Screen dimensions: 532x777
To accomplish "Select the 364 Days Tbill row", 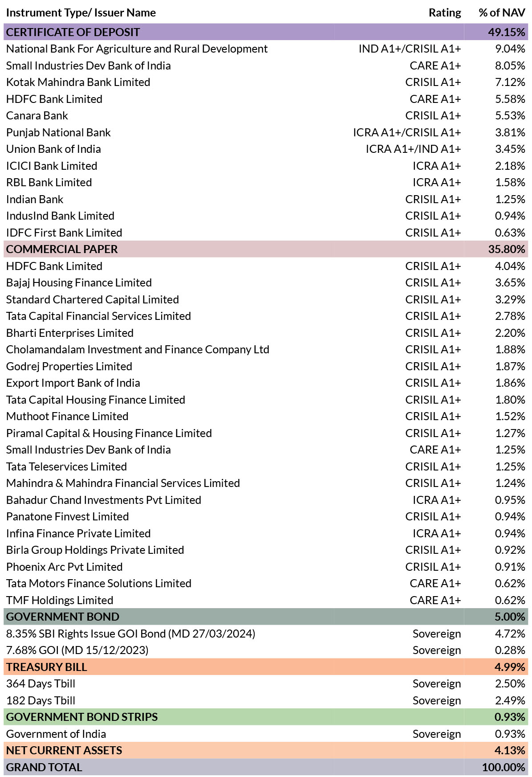I will point(266,683).
